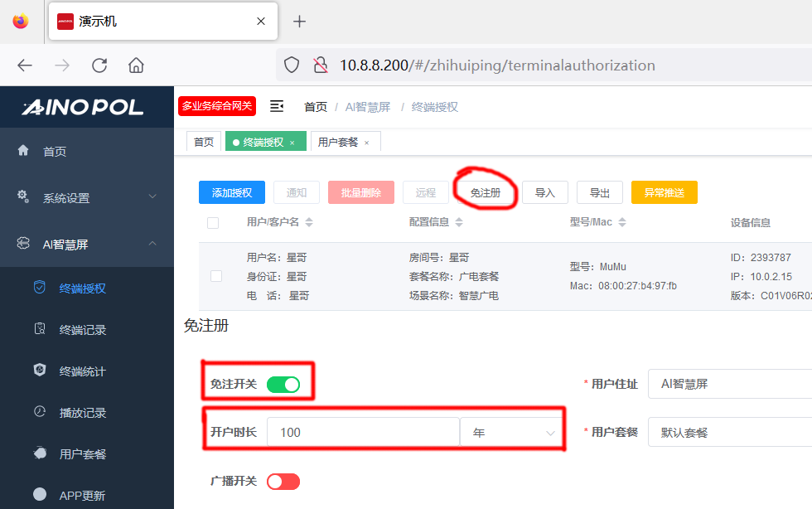
Task: Click the 异常推送 button
Action: 664,192
